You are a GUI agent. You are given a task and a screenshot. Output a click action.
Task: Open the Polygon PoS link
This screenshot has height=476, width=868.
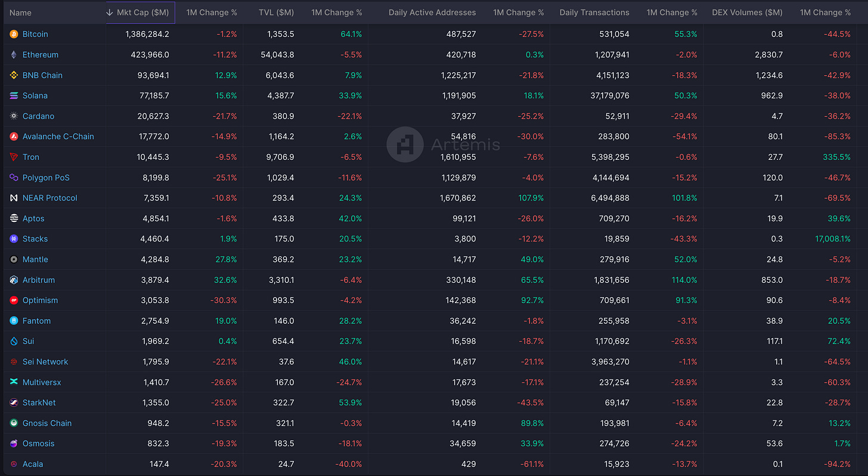click(46, 178)
